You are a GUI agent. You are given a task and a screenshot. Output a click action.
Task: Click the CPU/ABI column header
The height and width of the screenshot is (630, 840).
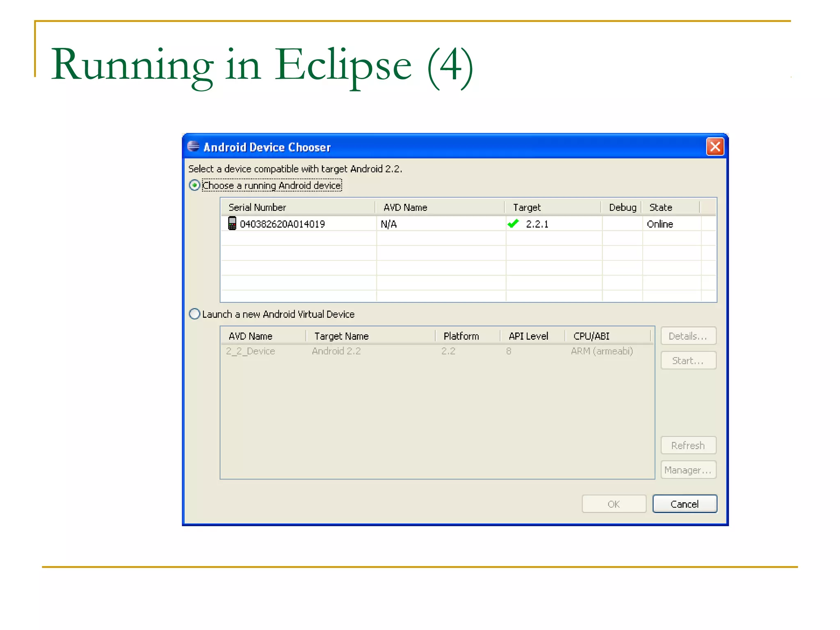pos(608,336)
